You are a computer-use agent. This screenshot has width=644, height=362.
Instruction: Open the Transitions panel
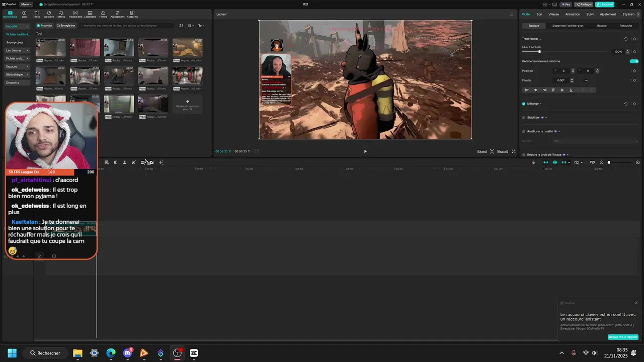click(x=75, y=14)
